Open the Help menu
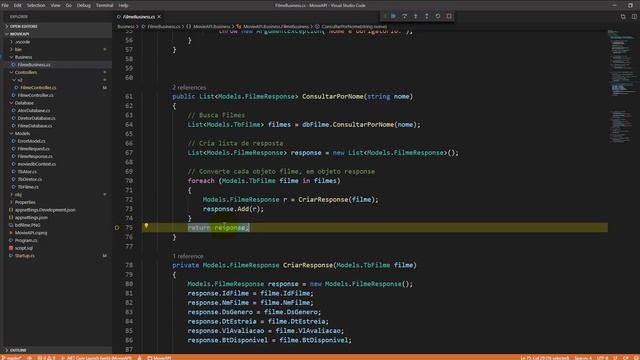The image size is (640, 360). (123, 5)
